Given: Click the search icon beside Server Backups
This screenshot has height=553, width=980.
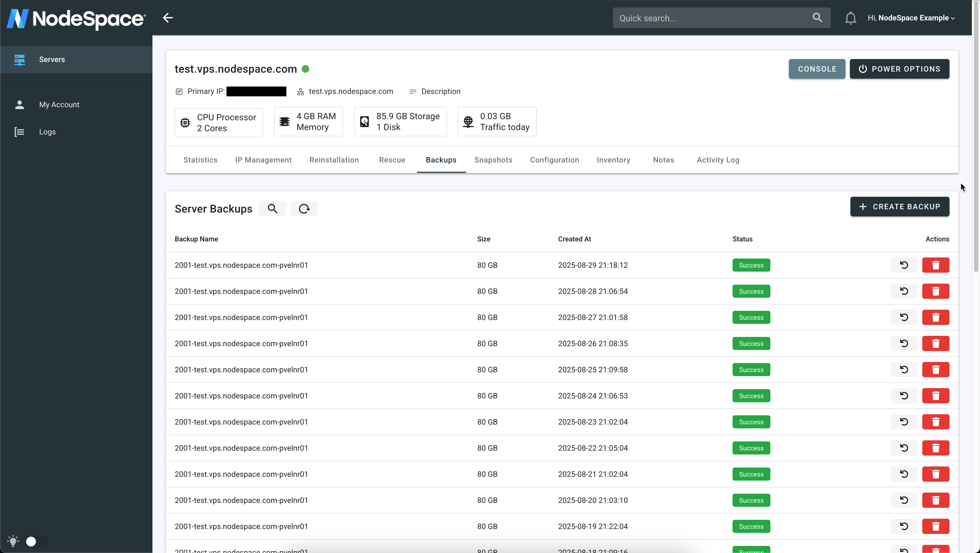Looking at the screenshot, I should (x=272, y=208).
